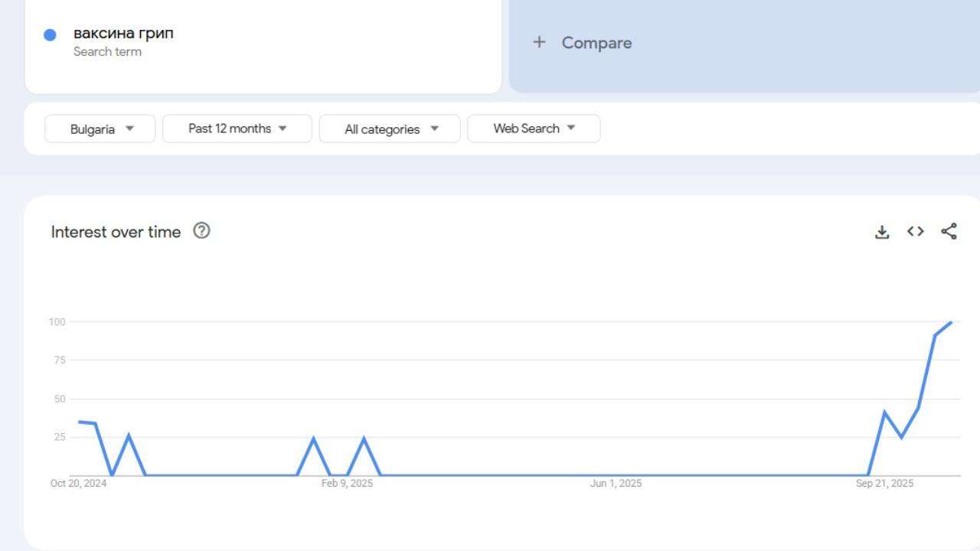Click the Feb 9, 2025 axis label
Viewport: 980px width, 551px height.
[347, 483]
